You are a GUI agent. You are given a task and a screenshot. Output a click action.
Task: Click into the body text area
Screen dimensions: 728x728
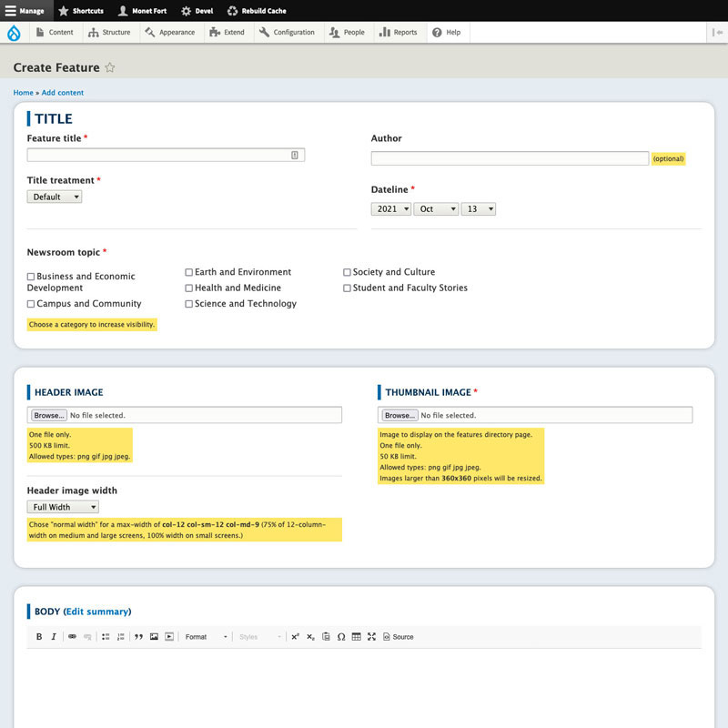pyautogui.click(x=364, y=687)
